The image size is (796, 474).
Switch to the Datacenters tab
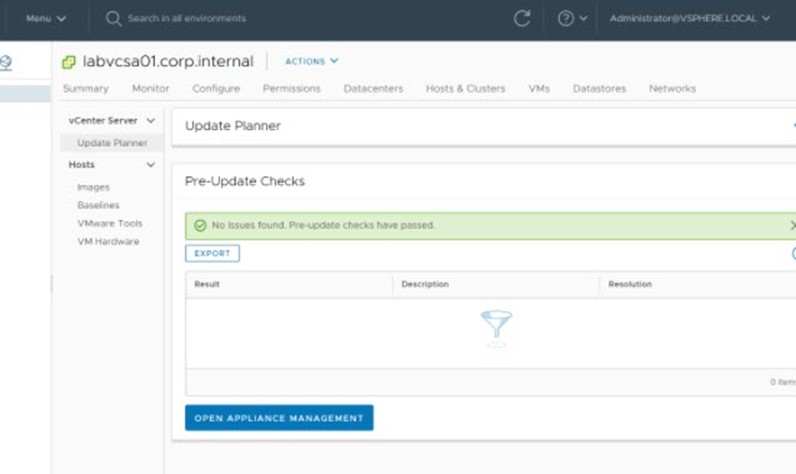point(373,89)
